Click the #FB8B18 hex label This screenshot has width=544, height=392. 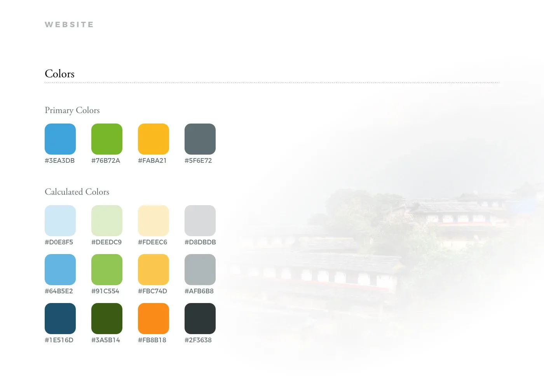point(152,340)
